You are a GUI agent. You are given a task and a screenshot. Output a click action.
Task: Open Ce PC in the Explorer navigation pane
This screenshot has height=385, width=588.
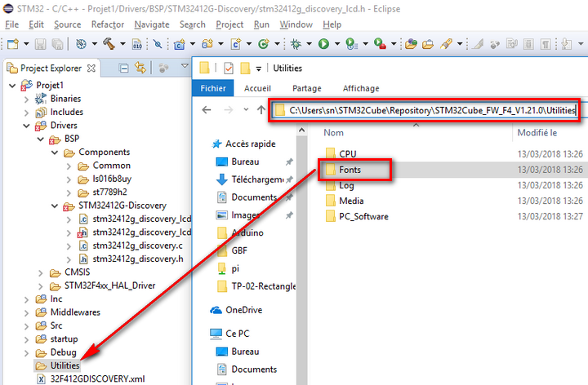[x=238, y=334]
